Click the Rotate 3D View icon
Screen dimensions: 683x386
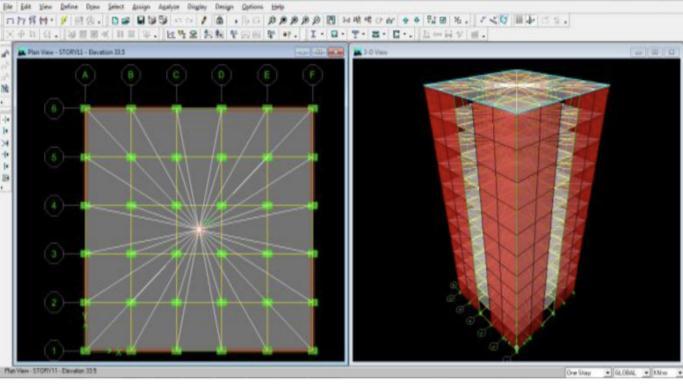pyautogui.click(x=379, y=20)
